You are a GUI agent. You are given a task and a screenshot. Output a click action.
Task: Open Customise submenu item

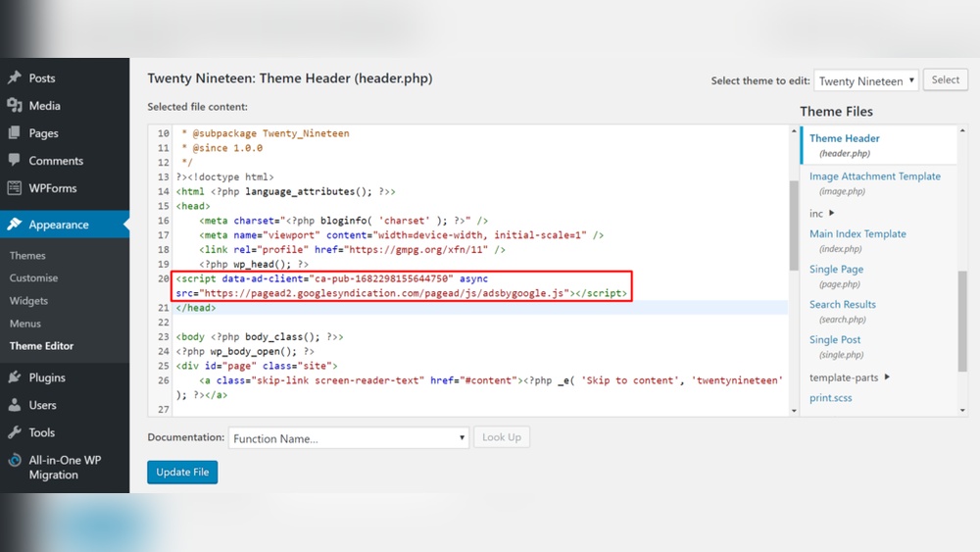[33, 278]
